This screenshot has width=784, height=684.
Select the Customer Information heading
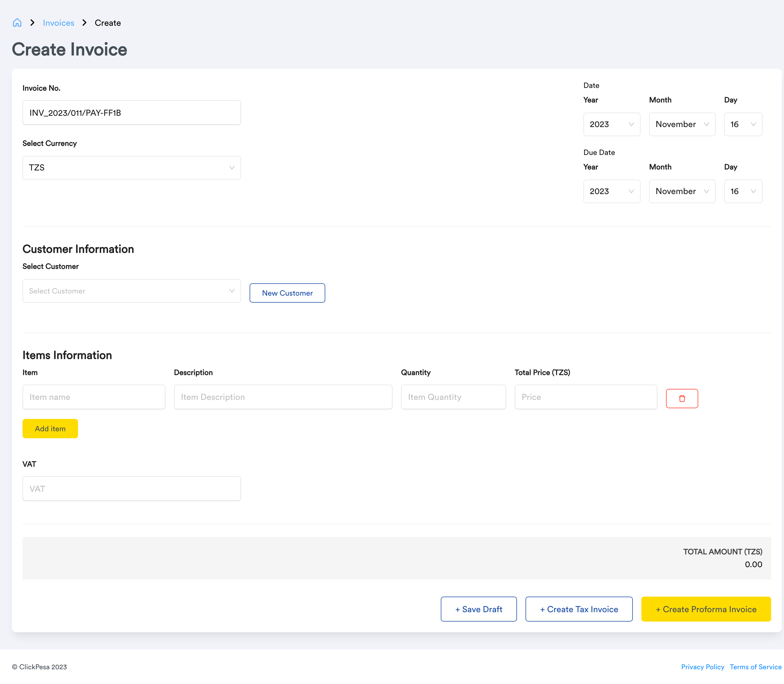click(x=78, y=249)
